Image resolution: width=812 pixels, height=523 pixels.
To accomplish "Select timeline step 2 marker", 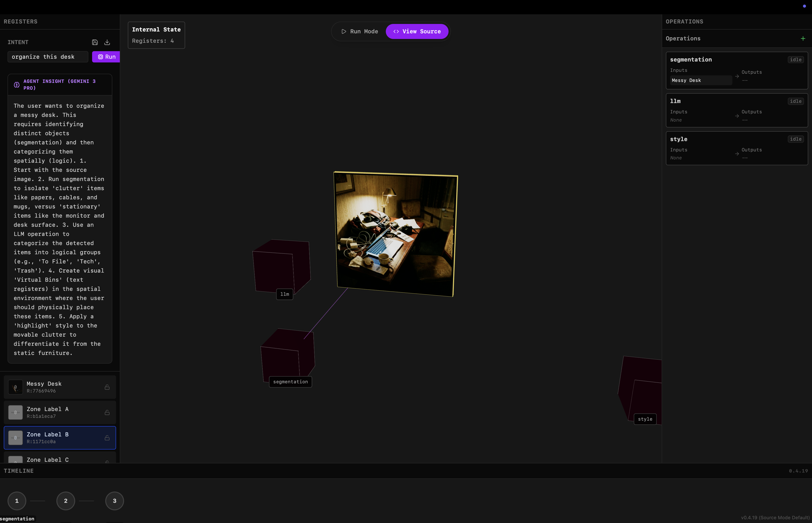I will [x=66, y=501].
